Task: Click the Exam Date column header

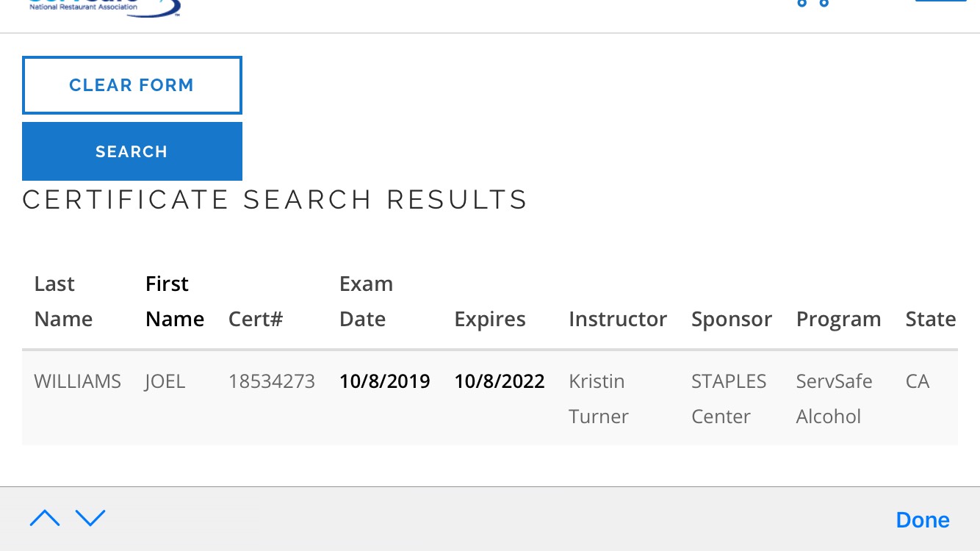Action: point(366,301)
